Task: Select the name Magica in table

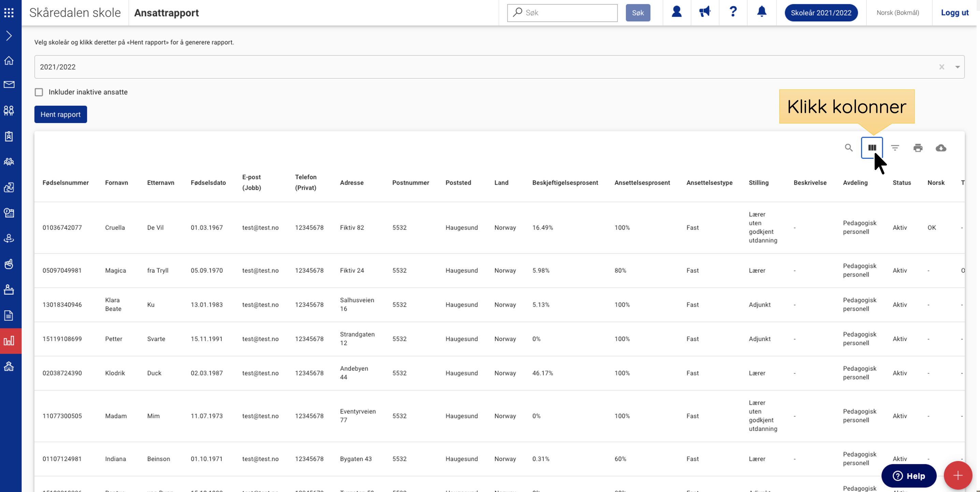Action: (115, 270)
